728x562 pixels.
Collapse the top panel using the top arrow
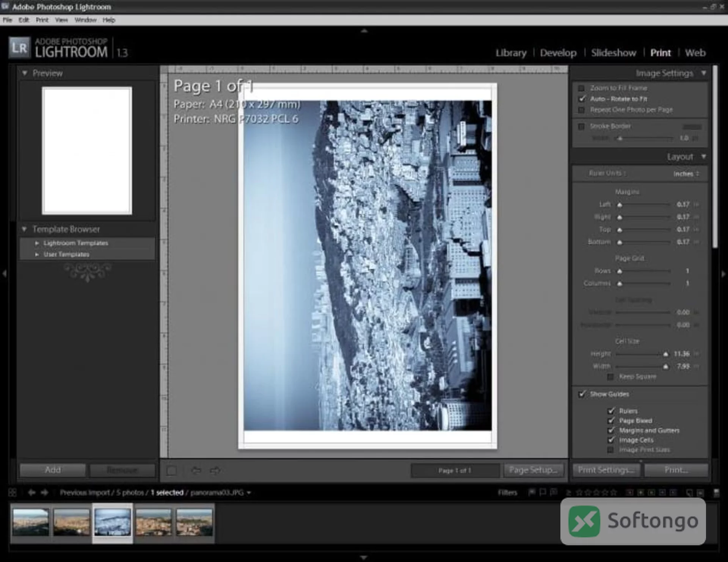pyautogui.click(x=364, y=31)
